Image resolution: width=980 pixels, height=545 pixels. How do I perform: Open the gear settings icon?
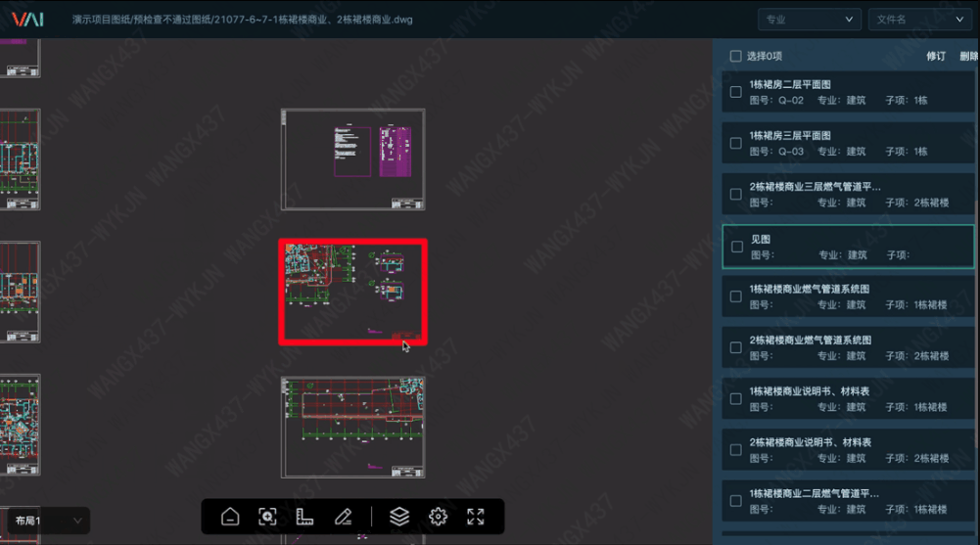point(438,517)
